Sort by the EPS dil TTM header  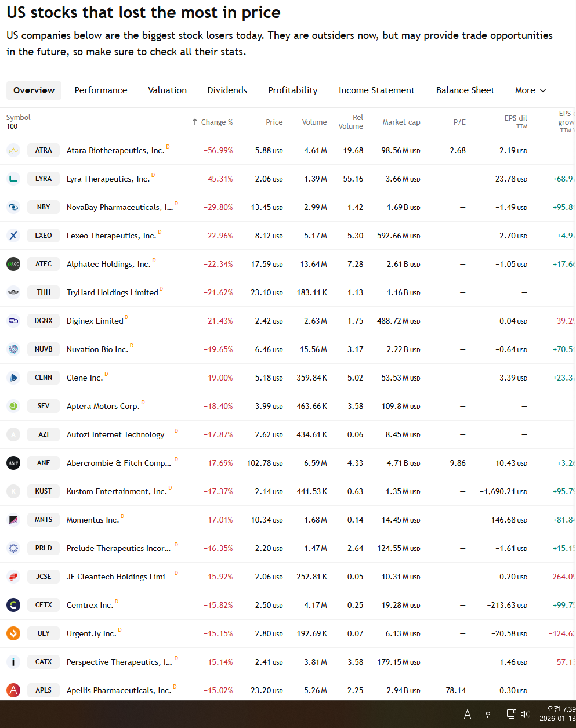coord(516,121)
